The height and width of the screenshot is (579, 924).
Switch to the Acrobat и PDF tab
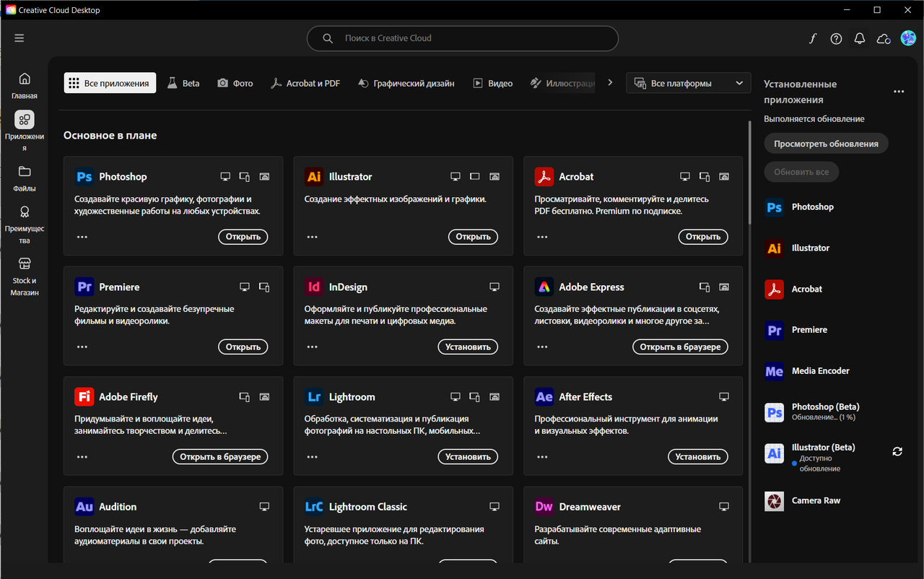(305, 83)
